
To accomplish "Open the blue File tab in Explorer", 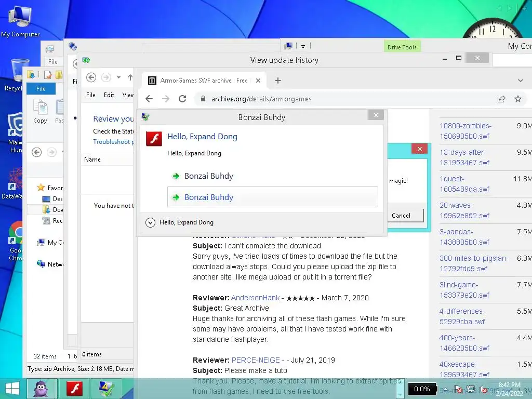I will (x=41, y=88).
